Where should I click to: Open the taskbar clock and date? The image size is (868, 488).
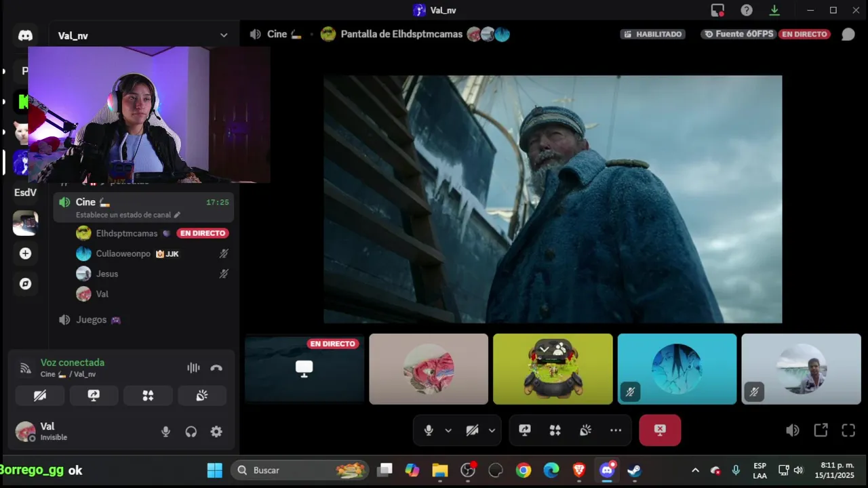tap(834, 470)
